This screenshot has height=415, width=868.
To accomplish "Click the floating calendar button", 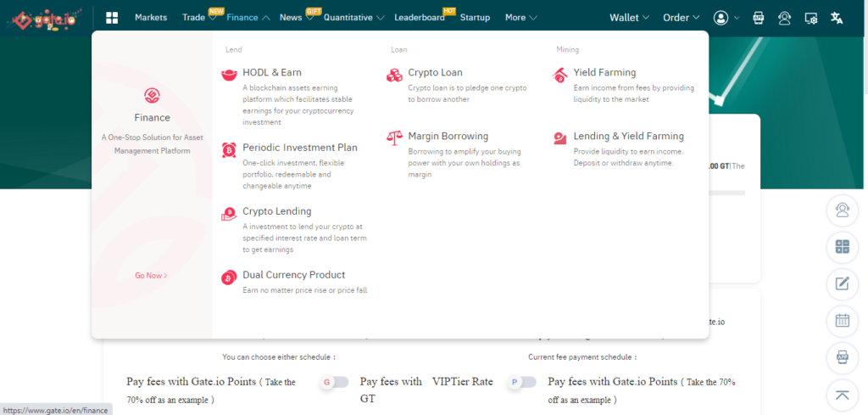I will point(843,321).
